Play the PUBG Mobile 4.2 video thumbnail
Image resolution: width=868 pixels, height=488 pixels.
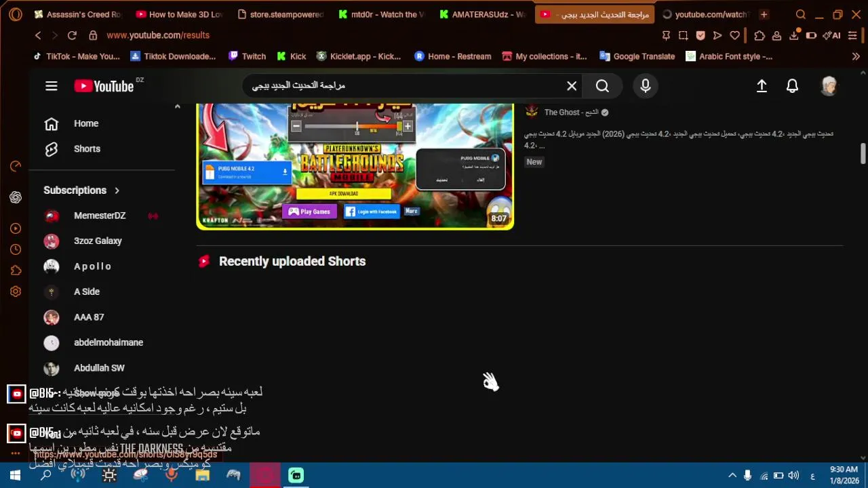pyautogui.click(x=355, y=166)
